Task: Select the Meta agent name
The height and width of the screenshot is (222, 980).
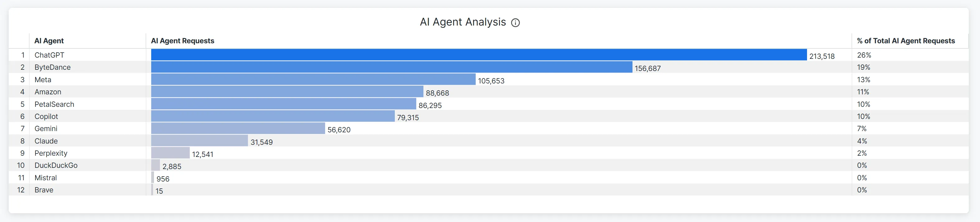Action: 43,80
